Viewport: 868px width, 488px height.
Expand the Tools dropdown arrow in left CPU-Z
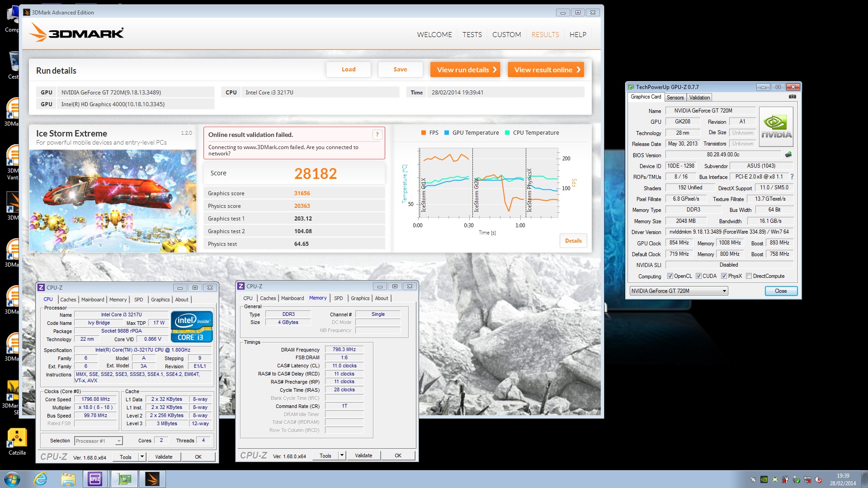coord(142,457)
